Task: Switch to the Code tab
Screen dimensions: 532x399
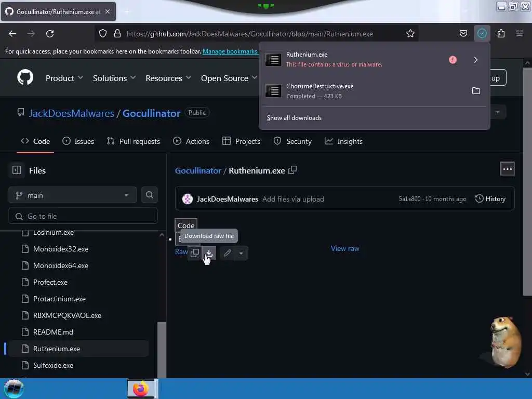Action: (35, 141)
